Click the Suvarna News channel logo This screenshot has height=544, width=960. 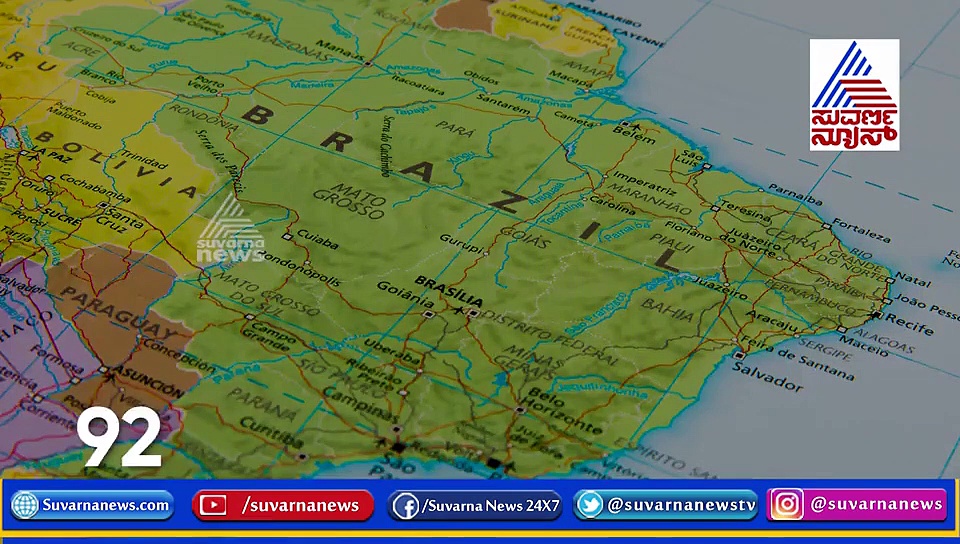[854, 95]
